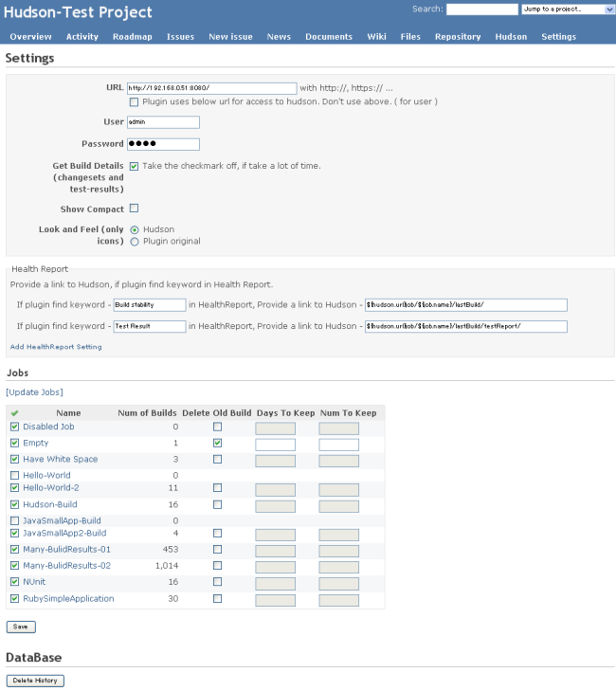Click the Save button
Screen dimensions: 616x691
(21, 627)
